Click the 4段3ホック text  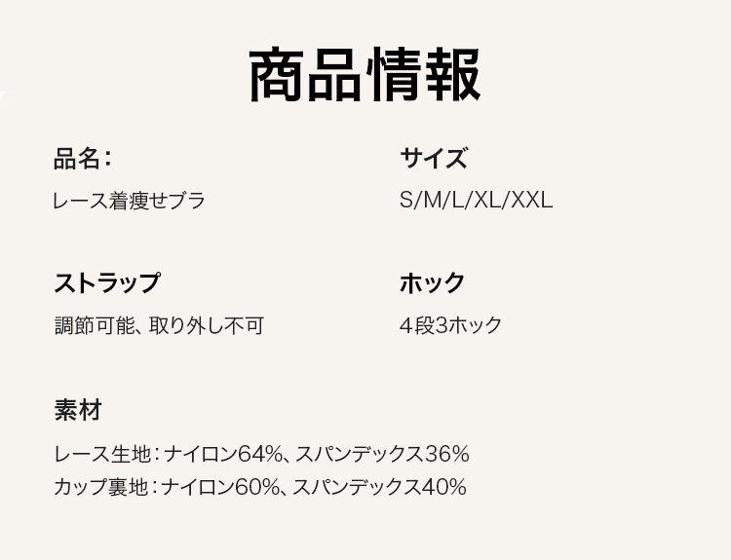pos(450,325)
